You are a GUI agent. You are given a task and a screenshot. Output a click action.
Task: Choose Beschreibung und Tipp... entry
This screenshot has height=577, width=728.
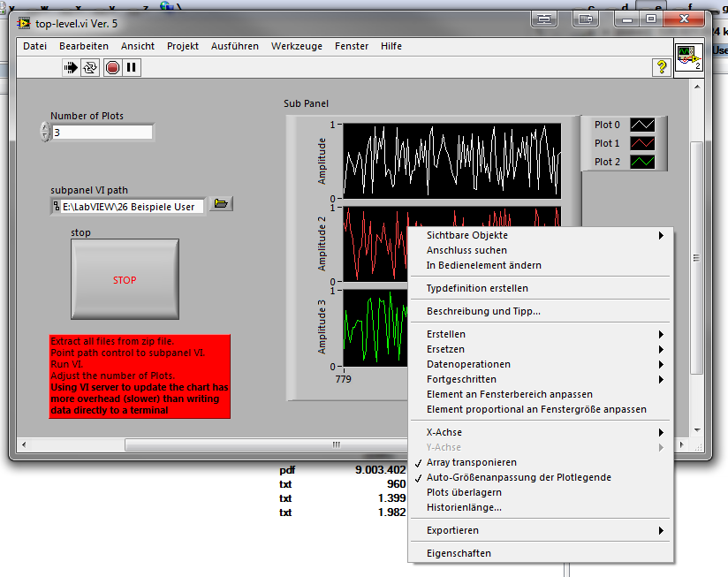[483, 311]
